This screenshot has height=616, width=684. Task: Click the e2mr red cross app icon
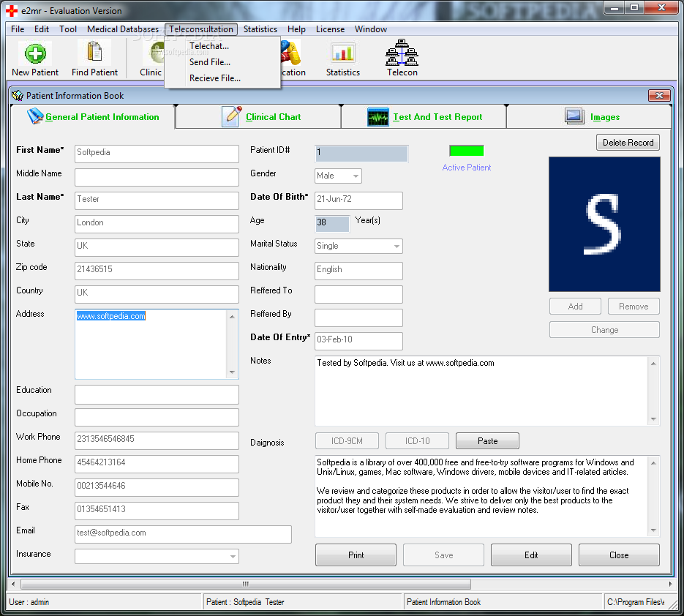point(12,10)
